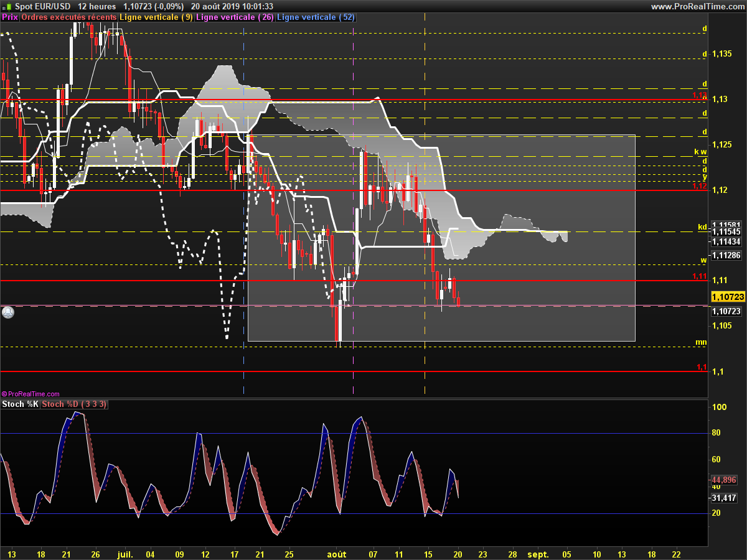747x560 pixels.
Task: Click the green candlestick icon beside Spot EUR/USD
Action: point(7,6)
